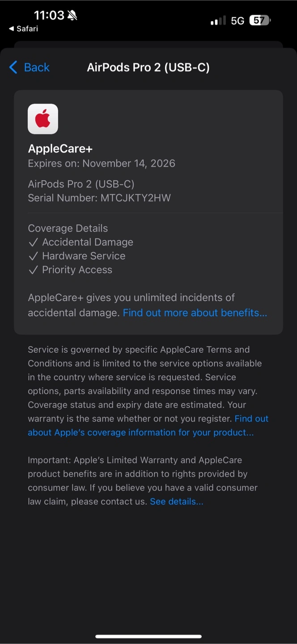The image size is (297, 644).
Task: Tap the blue Back chevron arrow
Action: click(x=13, y=68)
